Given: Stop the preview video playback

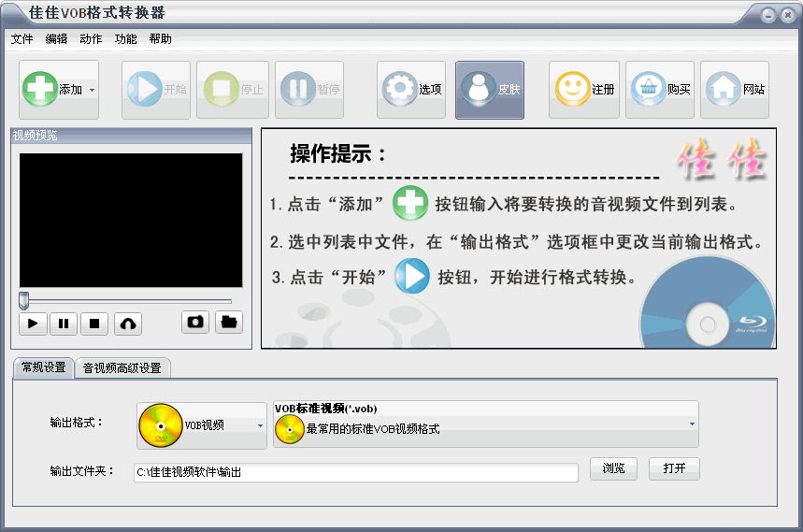Looking at the screenshot, I should 94,324.
